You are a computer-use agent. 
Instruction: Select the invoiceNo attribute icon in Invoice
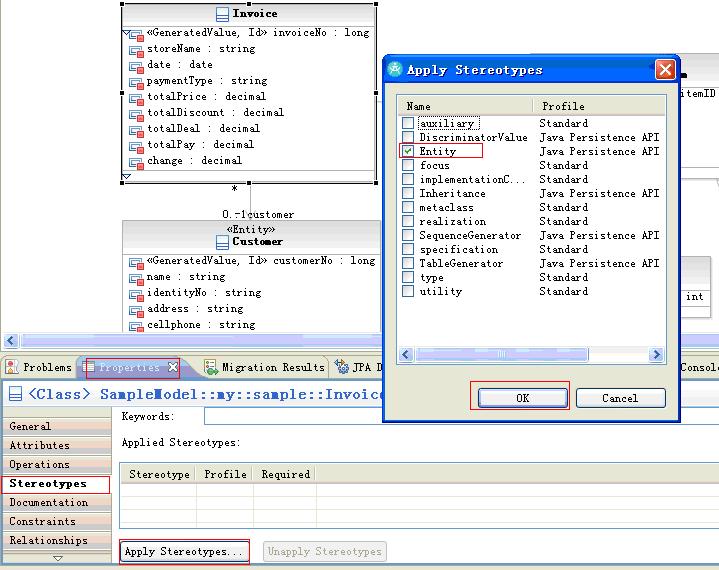pos(136,34)
